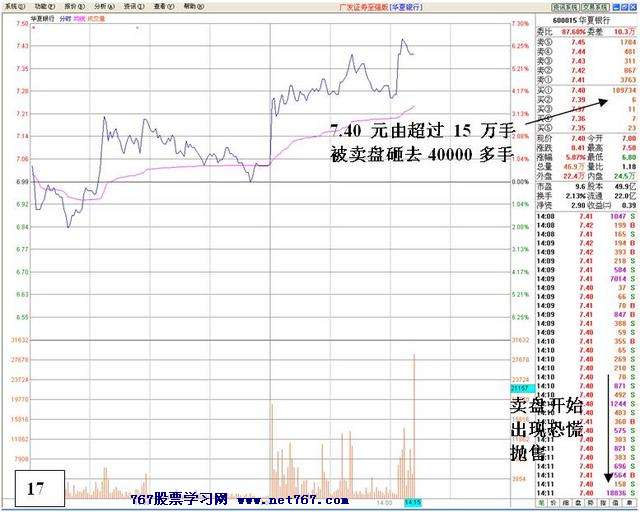Open the 系统 menu
The height and width of the screenshot is (512, 640).
click(15, 7)
